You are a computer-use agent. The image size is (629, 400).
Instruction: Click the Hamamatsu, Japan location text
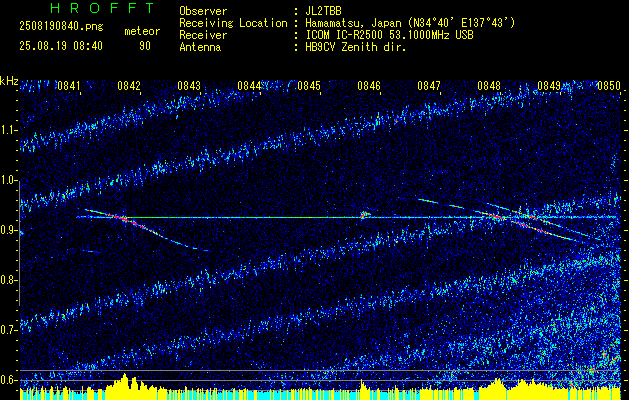410,23
